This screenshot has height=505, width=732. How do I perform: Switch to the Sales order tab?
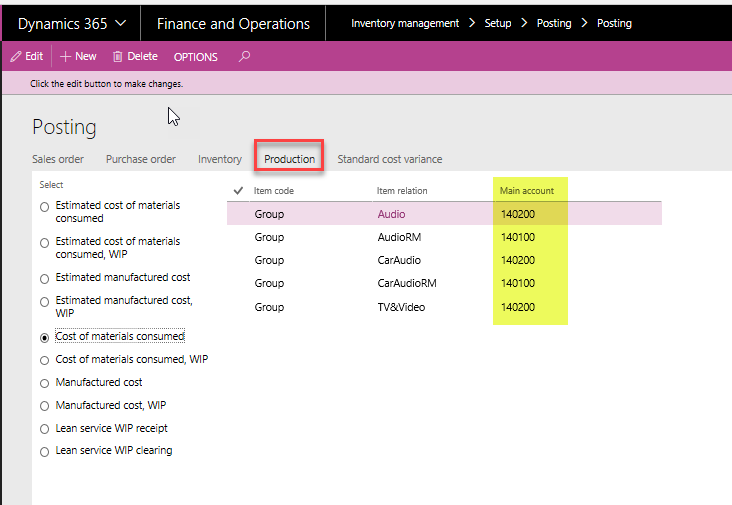(58, 159)
